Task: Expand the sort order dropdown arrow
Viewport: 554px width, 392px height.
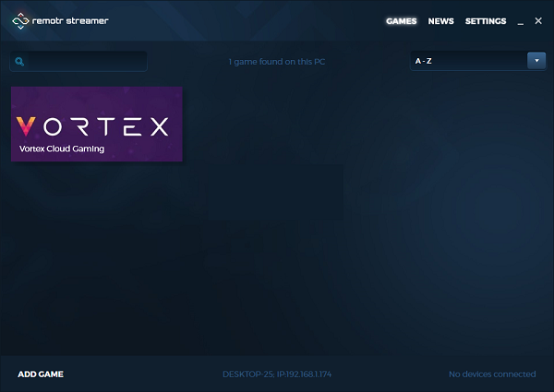Action: [536, 61]
